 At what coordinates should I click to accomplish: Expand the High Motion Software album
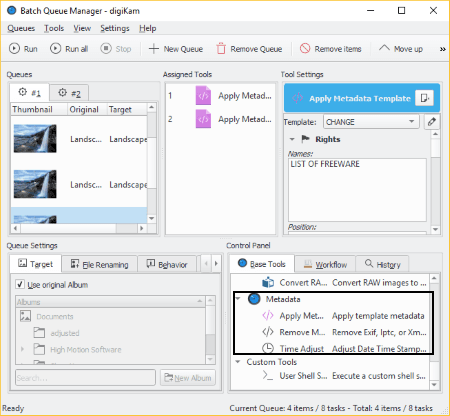click(22, 349)
